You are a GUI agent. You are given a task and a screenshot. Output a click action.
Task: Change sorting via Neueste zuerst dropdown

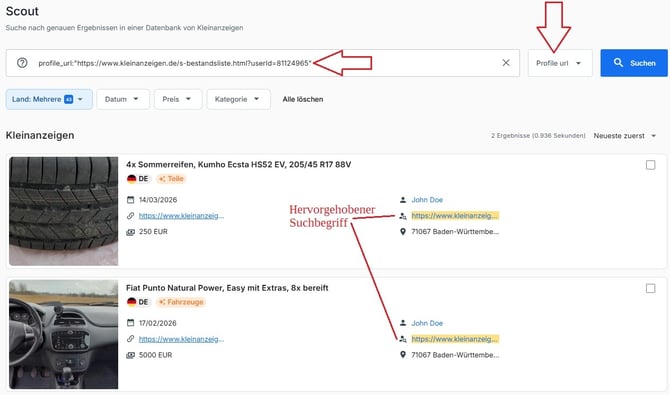(624, 136)
